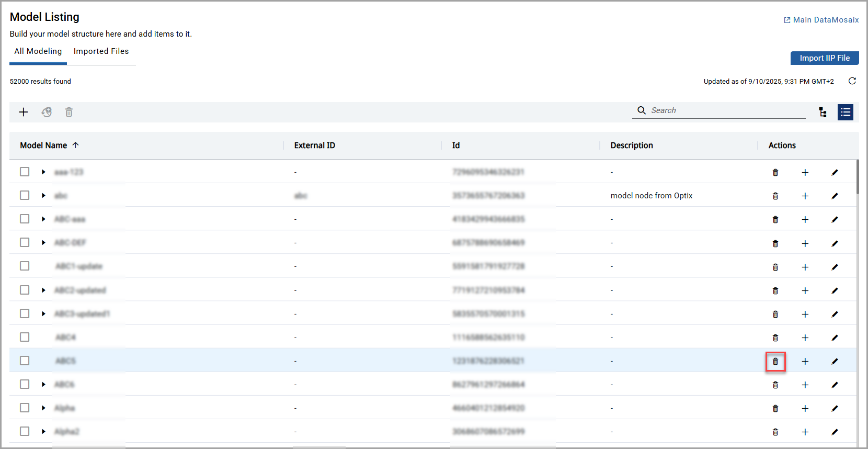Image resolution: width=868 pixels, height=449 pixels.
Task: Expand the ABC6 model row
Action: (x=43, y=385)
